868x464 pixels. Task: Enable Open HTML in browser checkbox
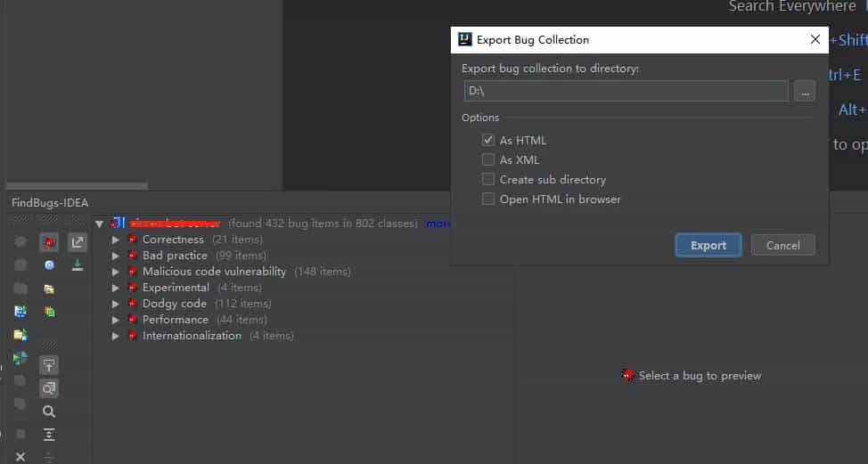487,199
